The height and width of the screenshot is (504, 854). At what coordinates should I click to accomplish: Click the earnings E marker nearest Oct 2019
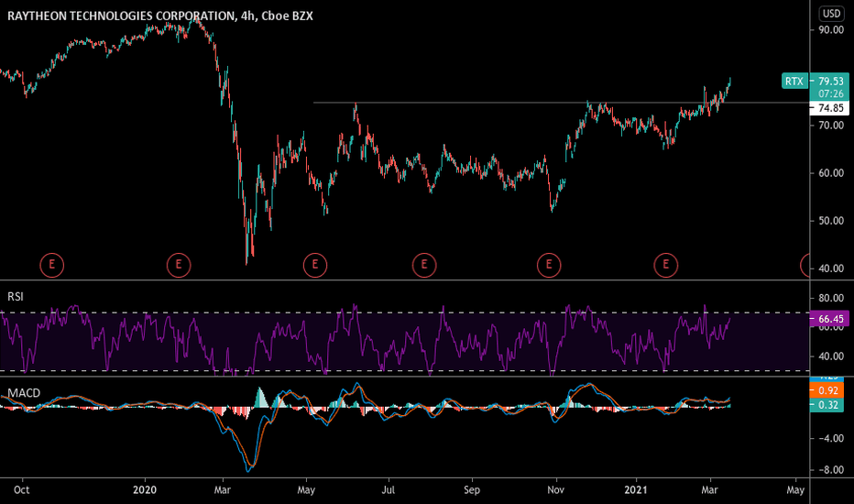coord(51,266)
